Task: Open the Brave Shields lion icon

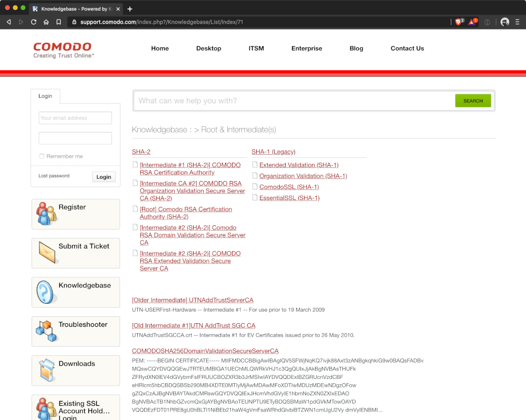Action: tap(459, 22)
